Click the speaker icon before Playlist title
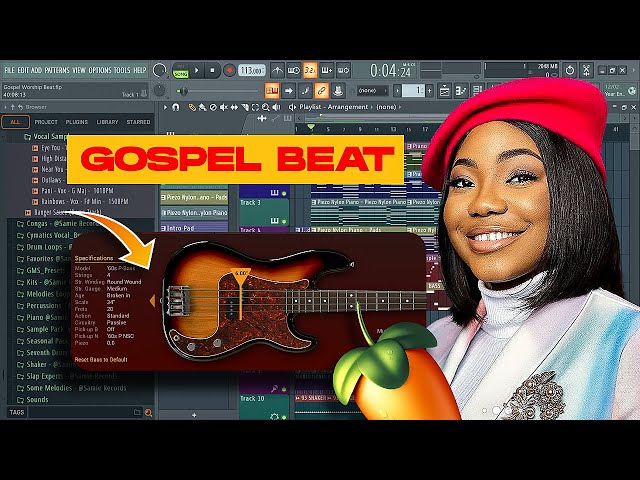 (x=292, y=107)
